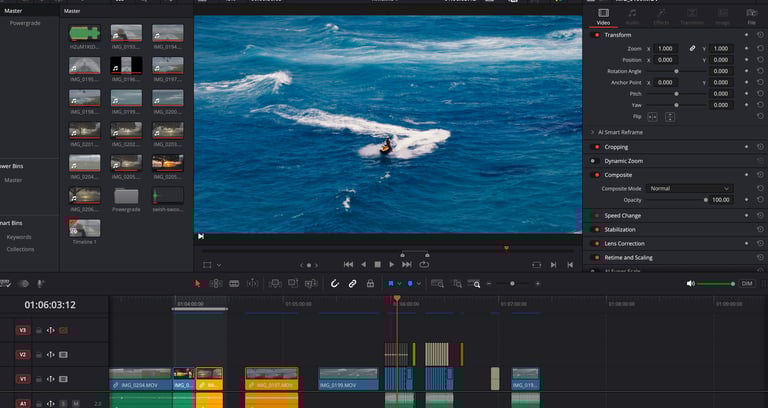Image resolution: width=768 pixels, height=408 pixels.
Task: Add a keyframe for Opacity
Action: (x=746, y=200)
